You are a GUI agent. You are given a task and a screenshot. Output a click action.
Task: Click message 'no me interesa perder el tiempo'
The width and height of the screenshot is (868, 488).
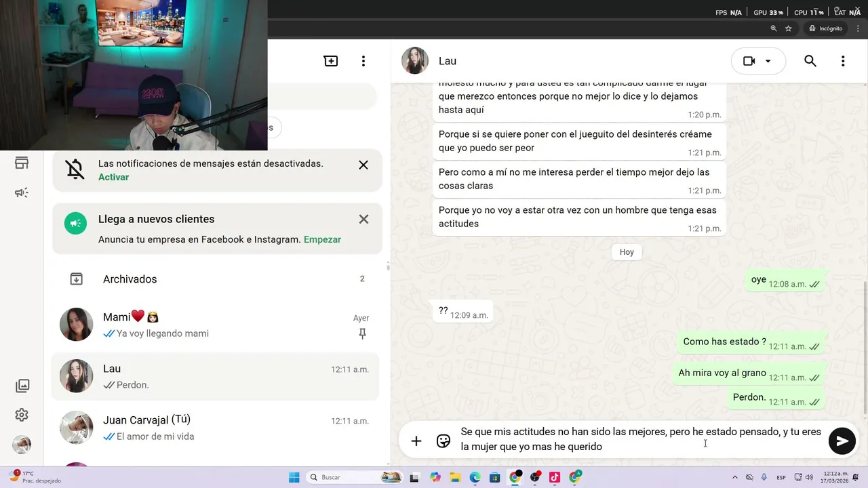coord(579,179)
